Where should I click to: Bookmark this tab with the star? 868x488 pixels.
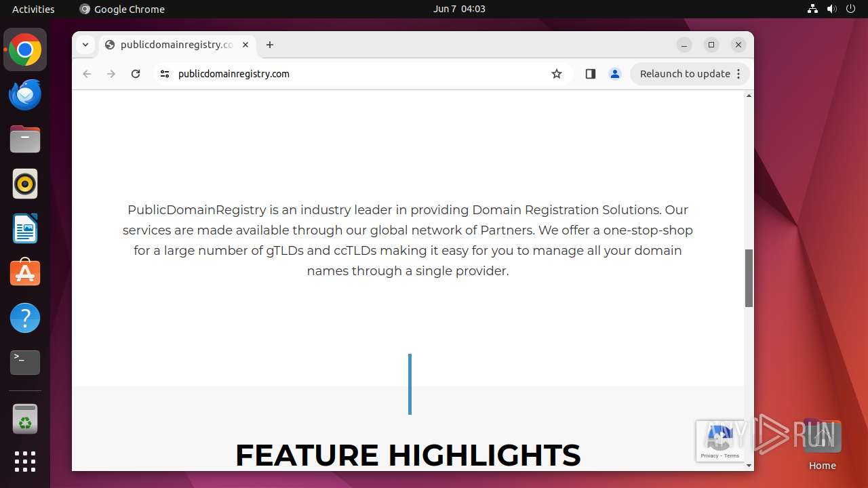pyautogui.click(x=557, y=74)
